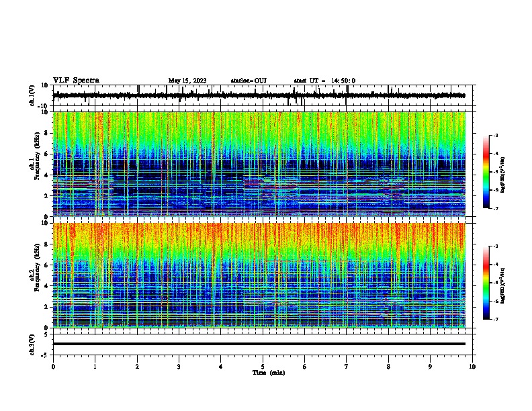The width and height of the screenshot is (532, 411).
Task: Click the ch.2 spectrogram color scale bar
Action: (486, 283)
